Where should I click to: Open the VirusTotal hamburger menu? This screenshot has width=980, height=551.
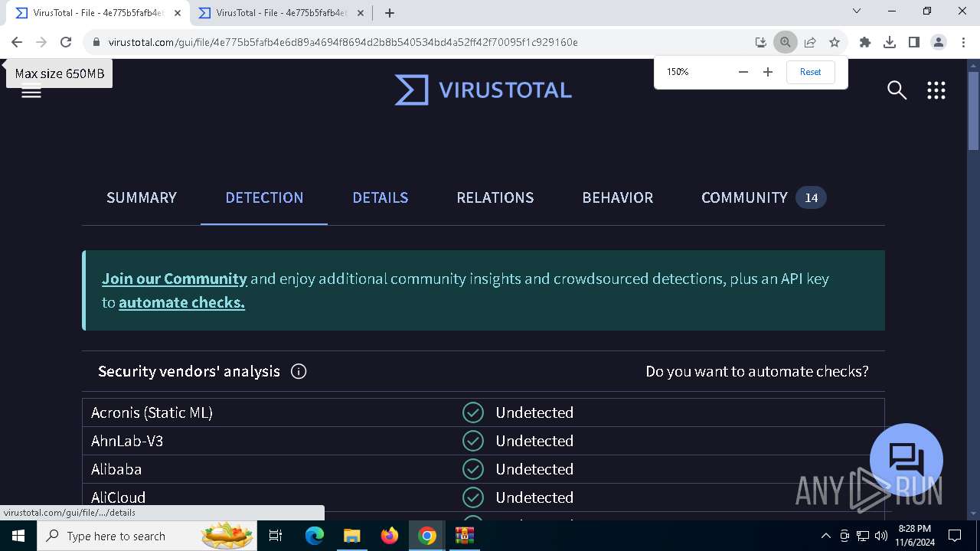coord(31,91)
